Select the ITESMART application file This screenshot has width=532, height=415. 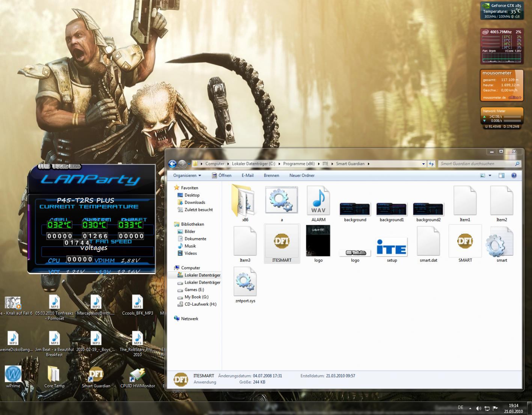[282, 242]
